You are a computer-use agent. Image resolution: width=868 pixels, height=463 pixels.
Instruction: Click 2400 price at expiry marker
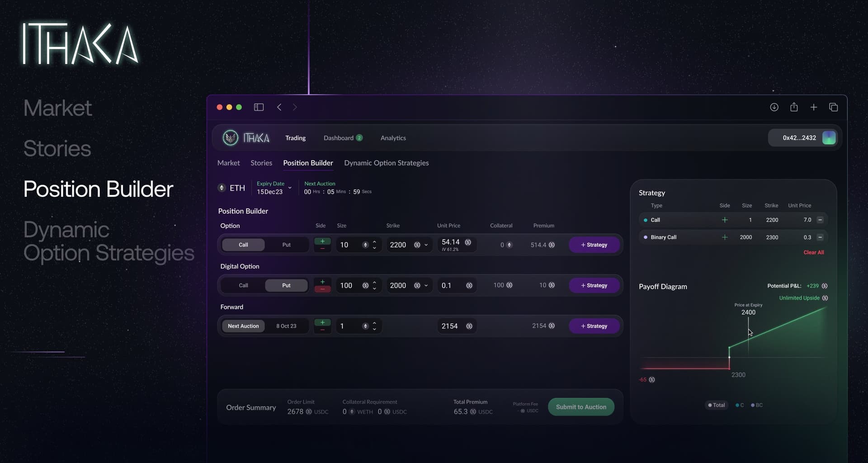(x=748, y=312)
